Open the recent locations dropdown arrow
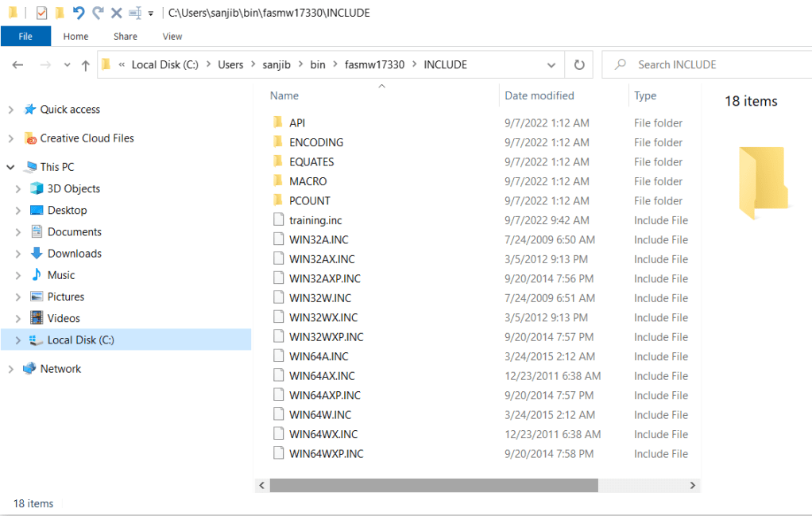The width and height of the screenshot is (812, 516). pos(67,65)
